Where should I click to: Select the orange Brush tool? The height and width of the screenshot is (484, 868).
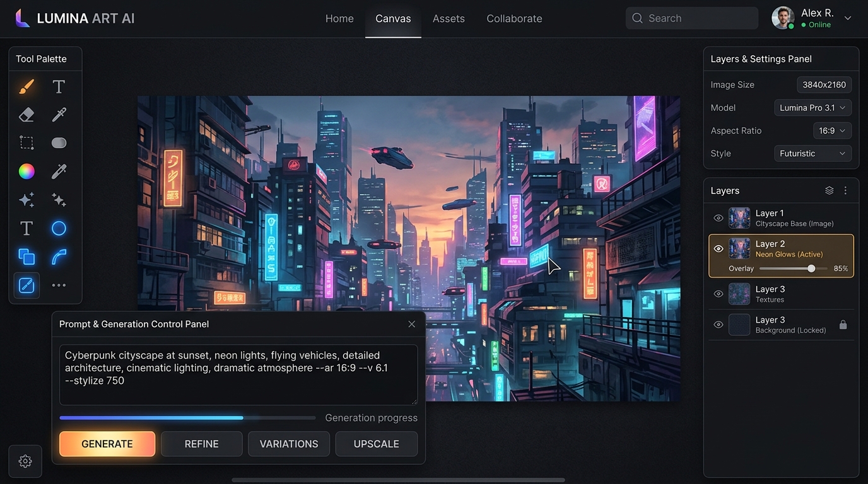click(26, 86)
